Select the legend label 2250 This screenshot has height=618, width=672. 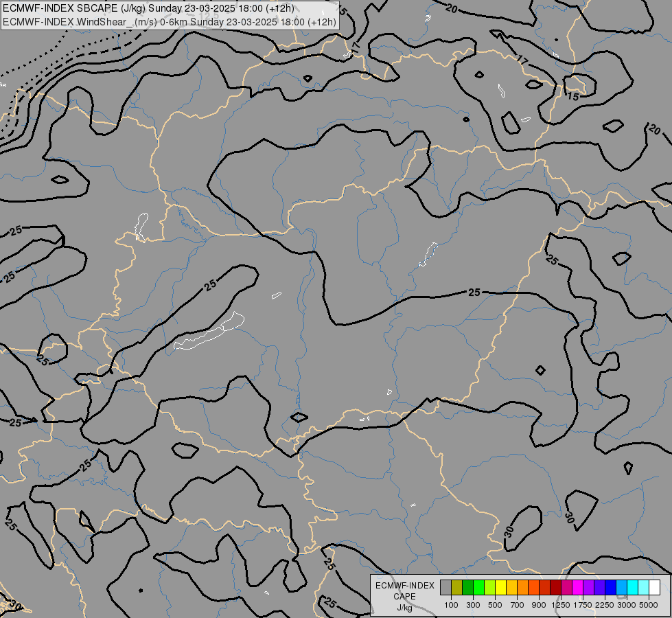[x=605, y=605]
